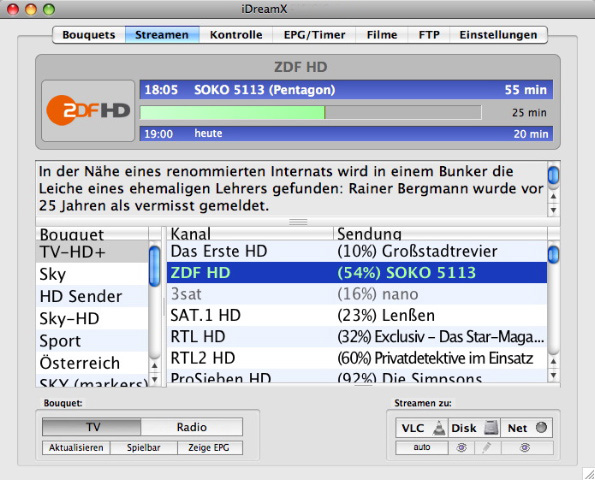
Task: Click the channel list scrollbar thumb
Action: 554,254
